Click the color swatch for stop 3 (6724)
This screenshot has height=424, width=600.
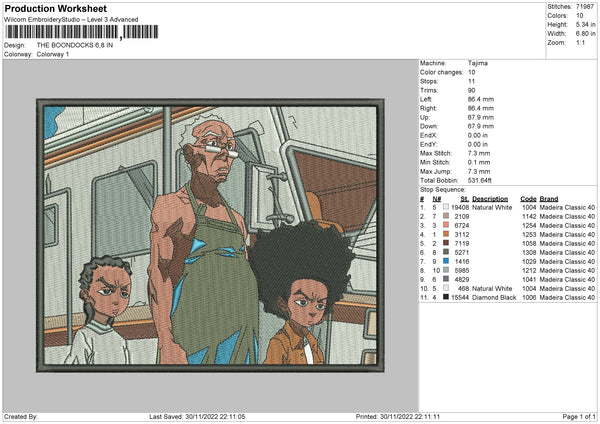tap(446, 225)
